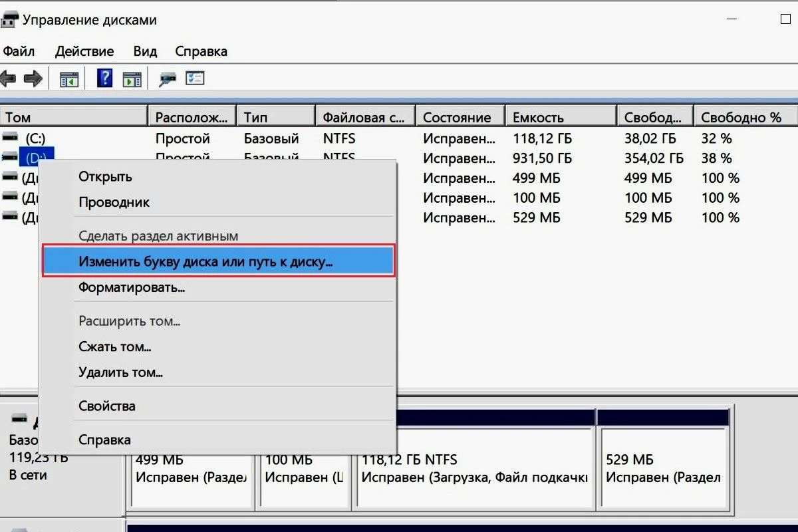
Task: Click the 32 % free percentage cell
Action: click(716, 139)
